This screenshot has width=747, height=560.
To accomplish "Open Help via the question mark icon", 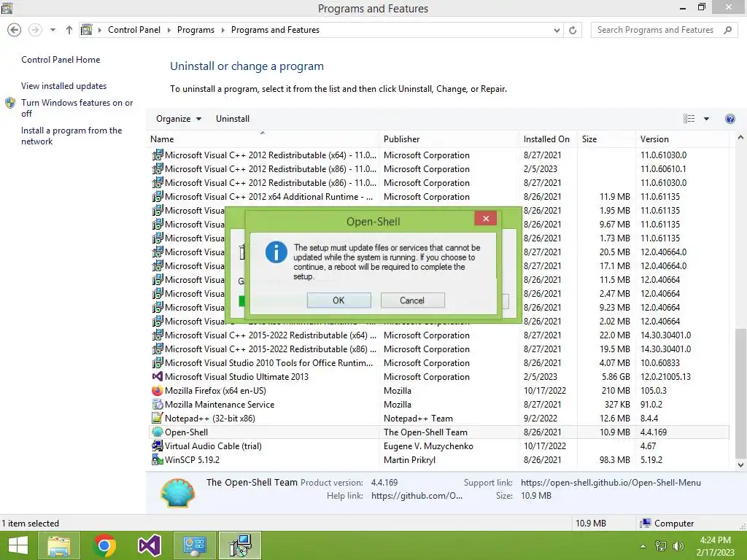I will click(x=729, y=119).
